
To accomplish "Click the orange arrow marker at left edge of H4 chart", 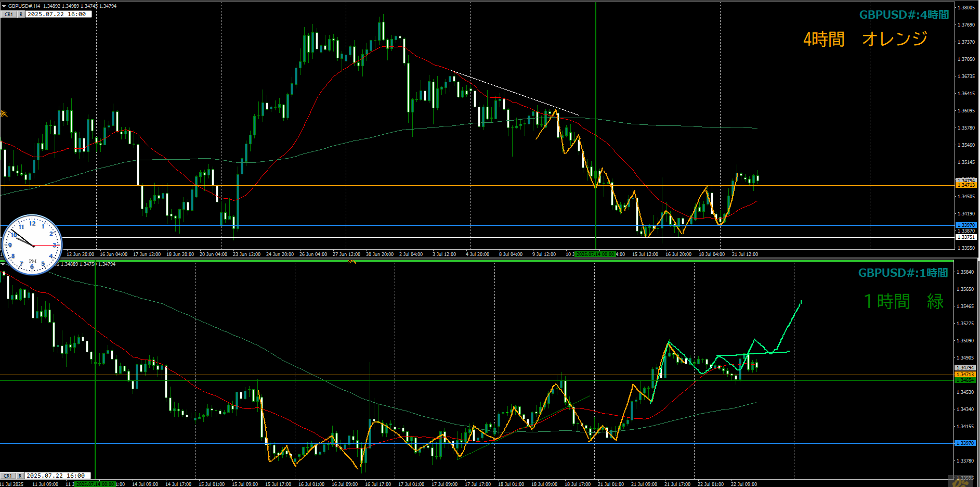I will [x=4, y=113].
